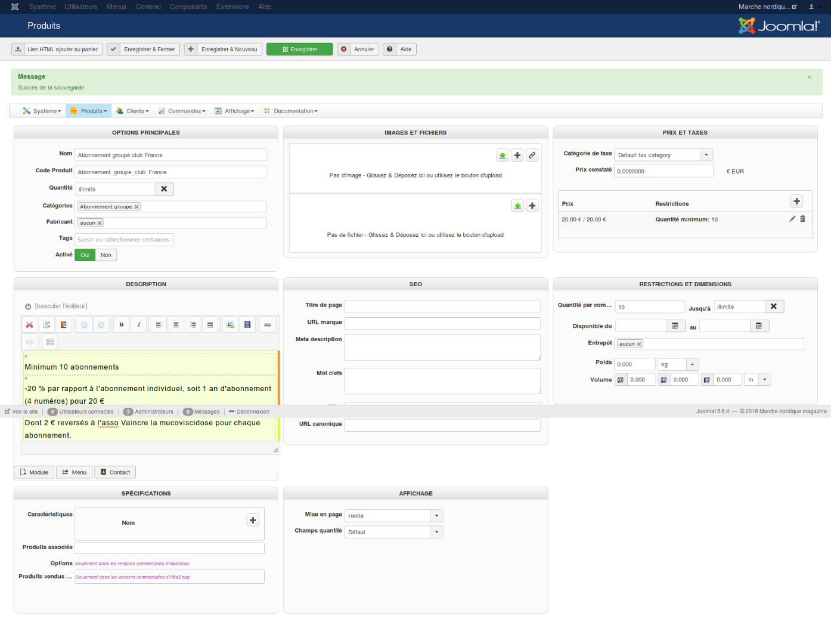Click the 'Titre de page' input field

coord(442,306)
